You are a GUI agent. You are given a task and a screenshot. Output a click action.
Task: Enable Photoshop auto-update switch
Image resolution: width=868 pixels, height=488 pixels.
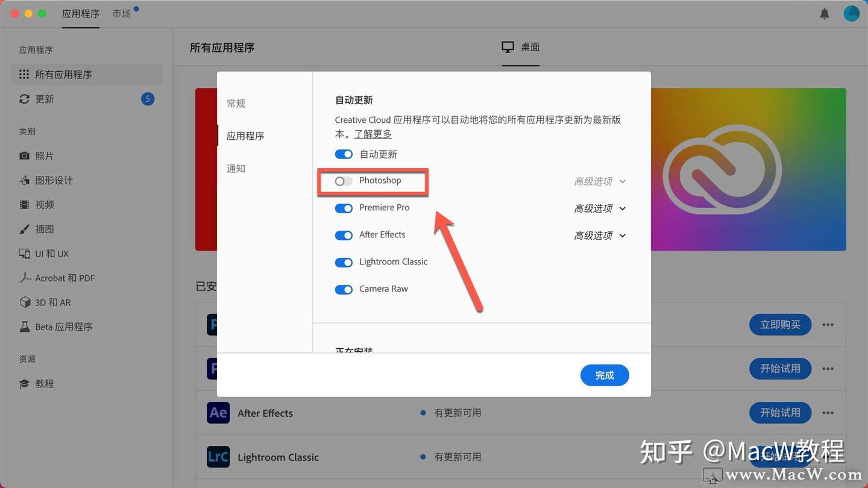344,181
